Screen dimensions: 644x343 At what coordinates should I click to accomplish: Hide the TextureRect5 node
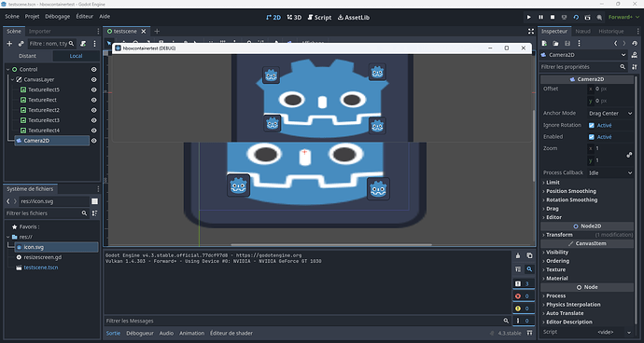tap(93, 89)
